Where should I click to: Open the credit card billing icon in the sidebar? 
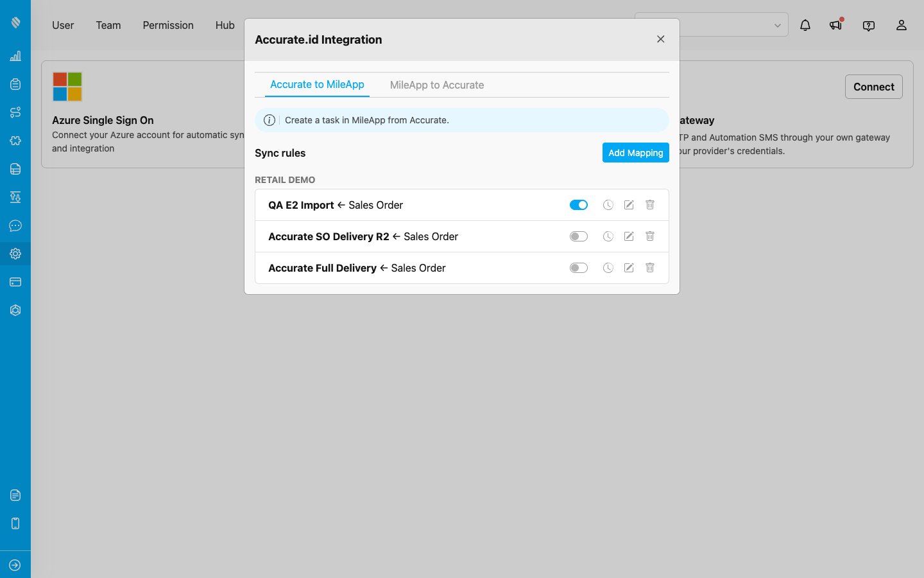(x=15, y=282)
